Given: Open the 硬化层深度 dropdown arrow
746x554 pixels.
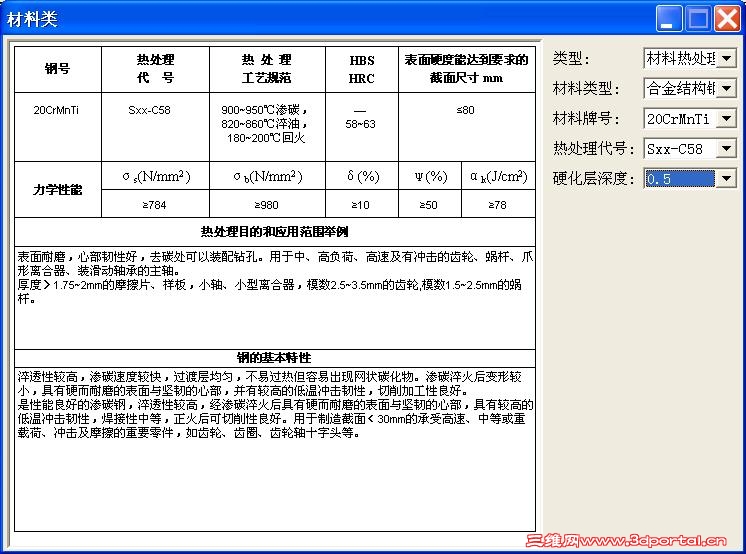Looking at the screenshot, I should (726, 178).
